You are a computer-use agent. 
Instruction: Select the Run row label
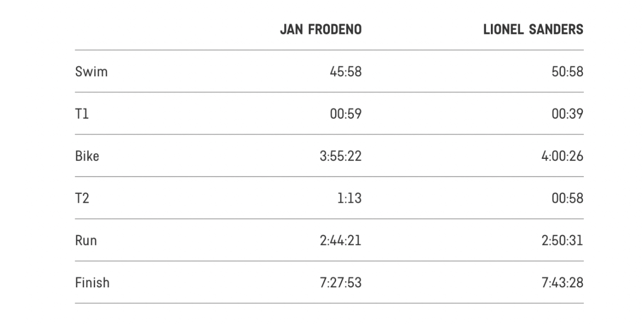tap(86, 241)
